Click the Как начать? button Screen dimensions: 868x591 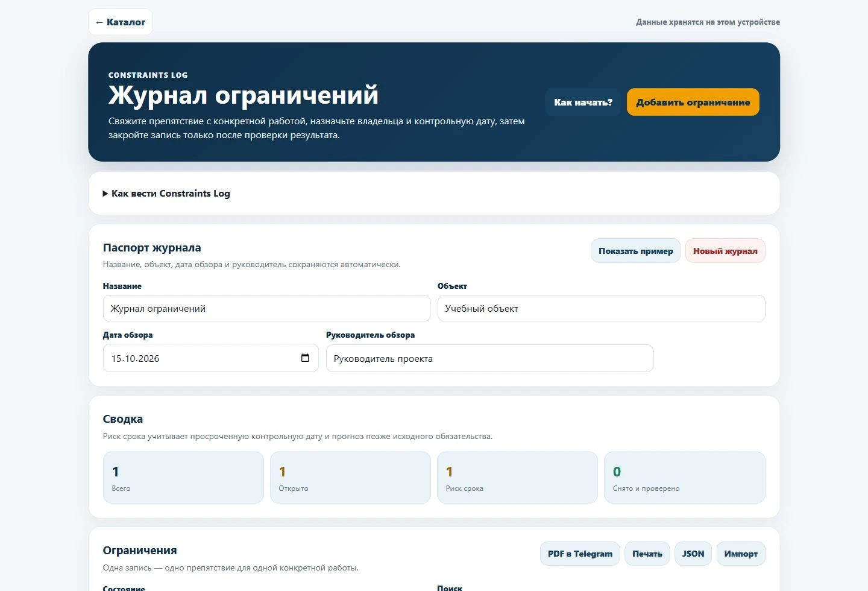coord(583,103)
